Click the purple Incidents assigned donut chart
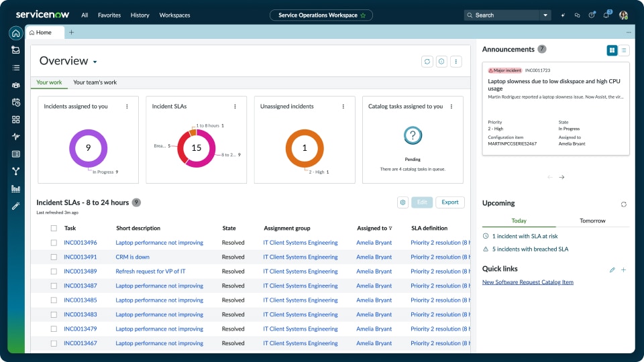The height and width of the screenshot is (362, 644). pos(89,147)
